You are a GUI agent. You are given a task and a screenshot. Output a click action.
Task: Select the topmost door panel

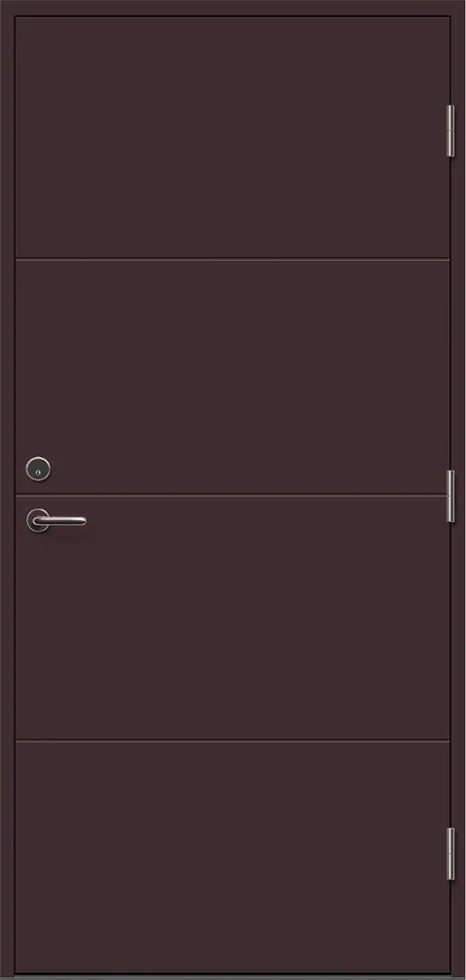(232, 137)
